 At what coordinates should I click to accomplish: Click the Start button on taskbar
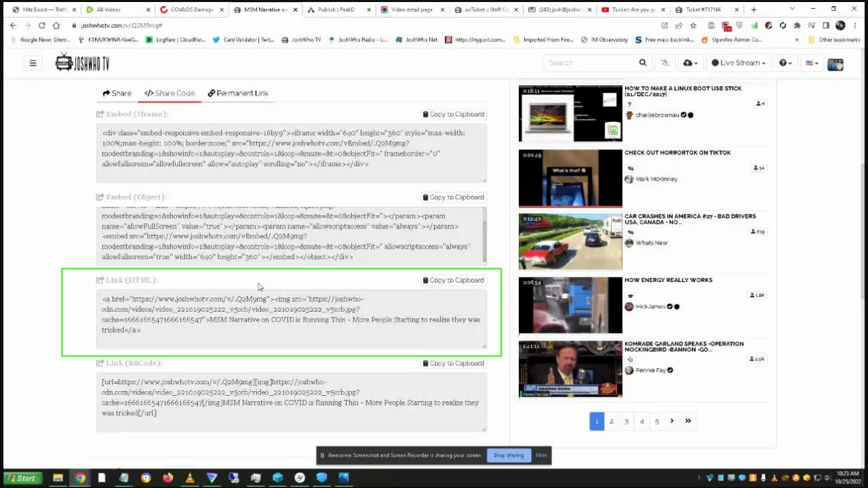22,478
